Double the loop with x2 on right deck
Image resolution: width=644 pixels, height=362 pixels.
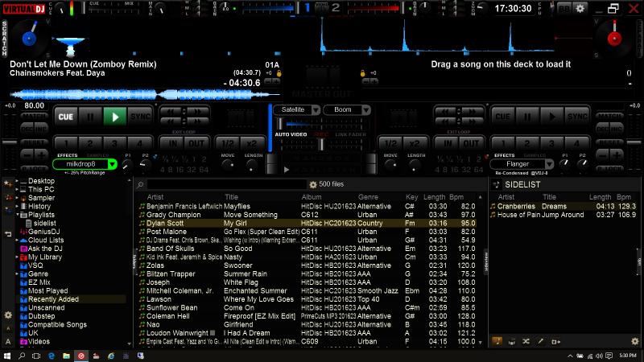415,143
